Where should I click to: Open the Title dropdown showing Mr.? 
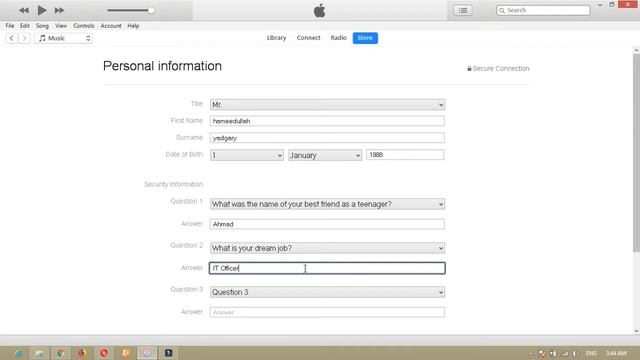pos(327,104)
